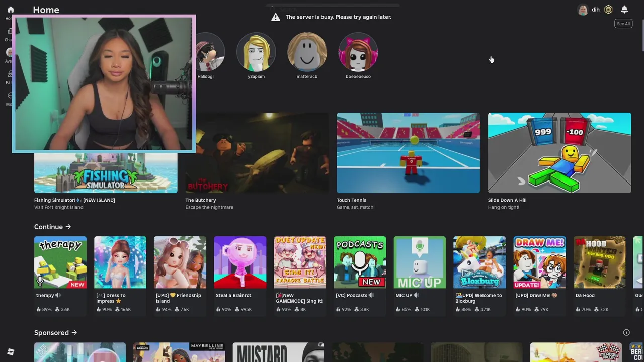Open friend matteracb's avatar
644x362 pixels.
point(307,52)
